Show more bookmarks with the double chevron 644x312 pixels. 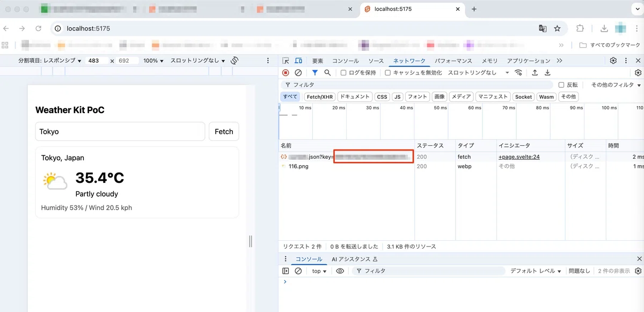pos(561,45)
